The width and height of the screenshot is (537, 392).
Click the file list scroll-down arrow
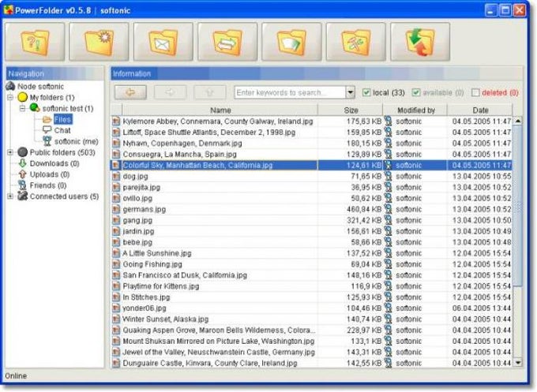click(518, 362)
